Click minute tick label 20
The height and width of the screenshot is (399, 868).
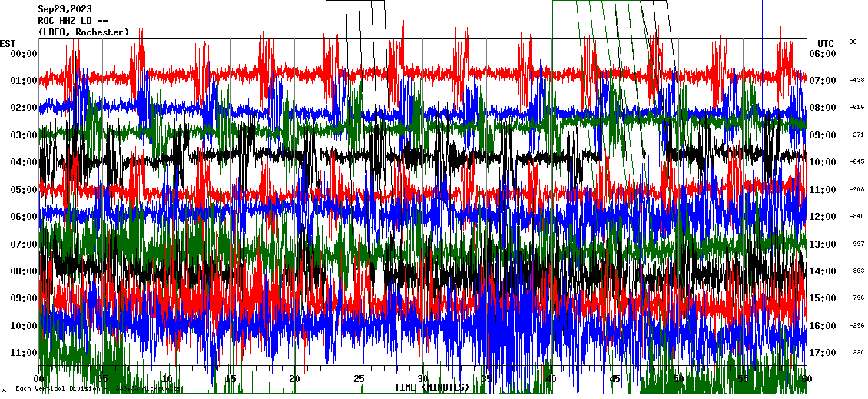(294, 379)
